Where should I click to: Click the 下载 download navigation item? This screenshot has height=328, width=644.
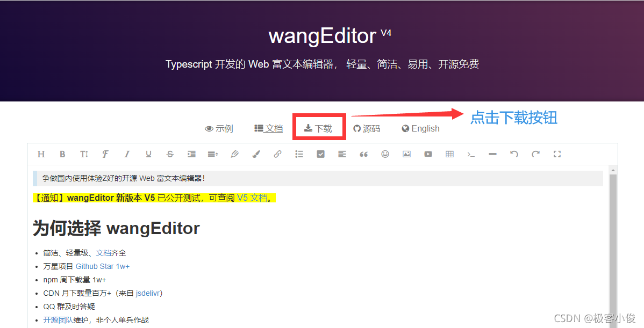tap(318, 129)
